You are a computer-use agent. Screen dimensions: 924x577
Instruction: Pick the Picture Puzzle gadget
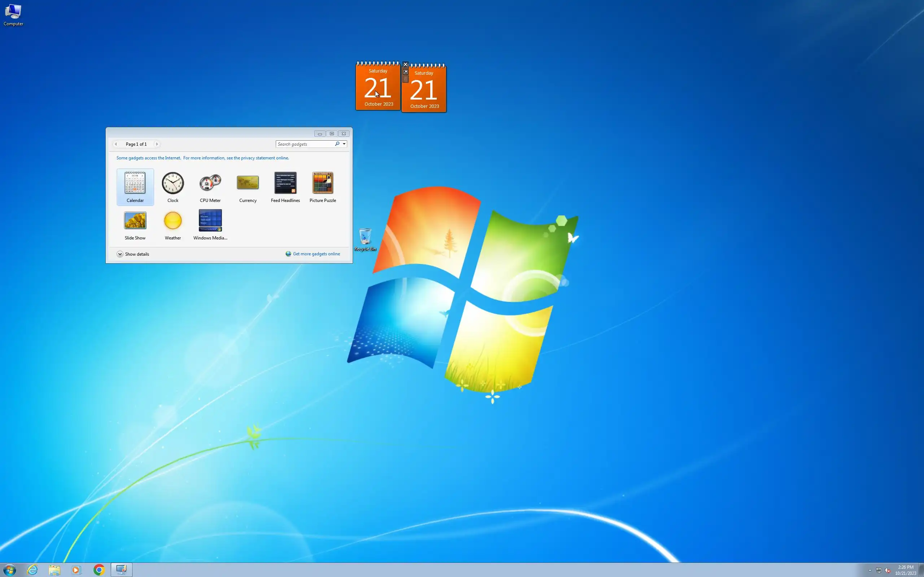[x=323, y=183]
